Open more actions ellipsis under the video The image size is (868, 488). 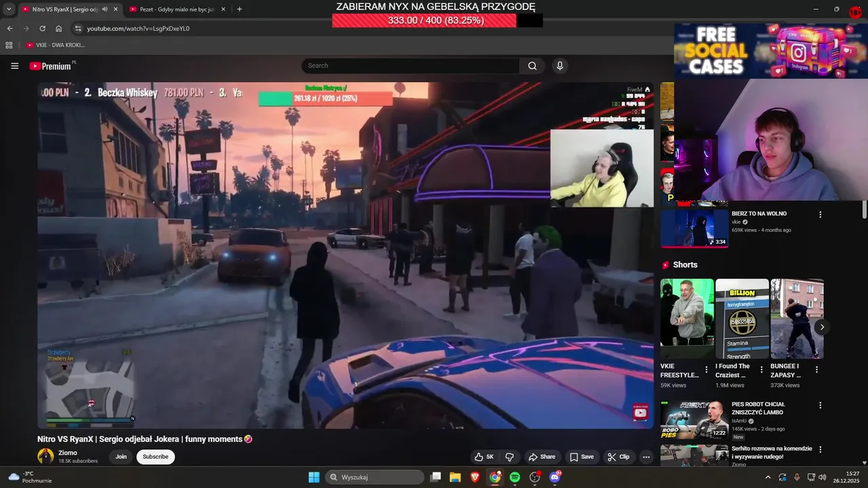tap(646, 457)
